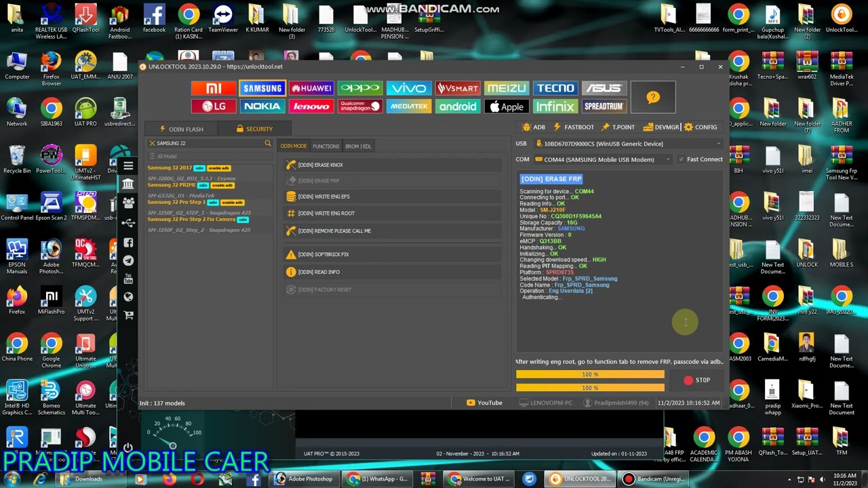The height and width of the screenshot is (488, 868).
Task: Select the Tecno brand tile
Action: tap(555, 88)
